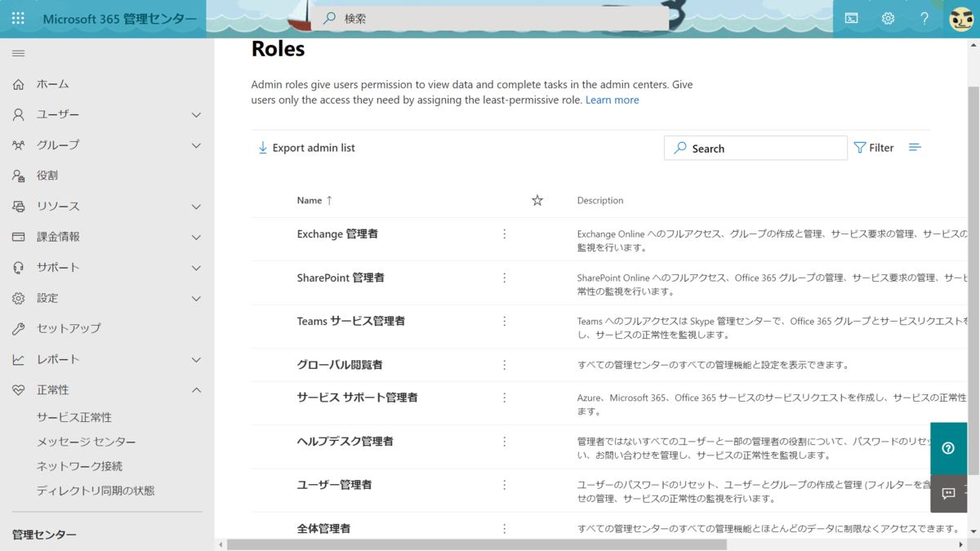Expand the 課金情報 menu chevron
980x551 pixels.
196,238
